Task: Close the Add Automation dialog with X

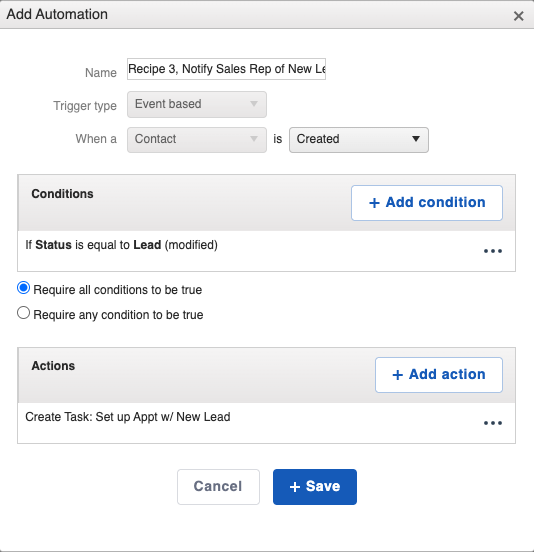Action: tap(519, 16)
